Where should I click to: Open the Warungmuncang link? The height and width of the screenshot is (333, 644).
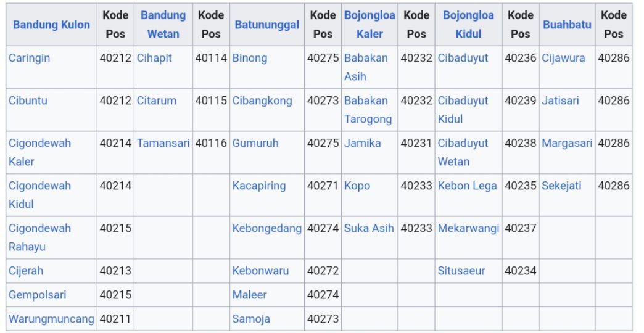(x=51, y=319)
